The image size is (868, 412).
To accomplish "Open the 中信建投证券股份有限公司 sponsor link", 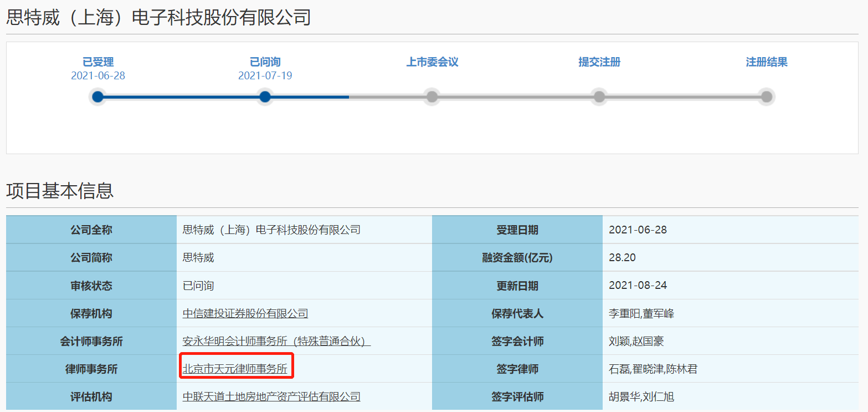I will click(x=245, y=314).
